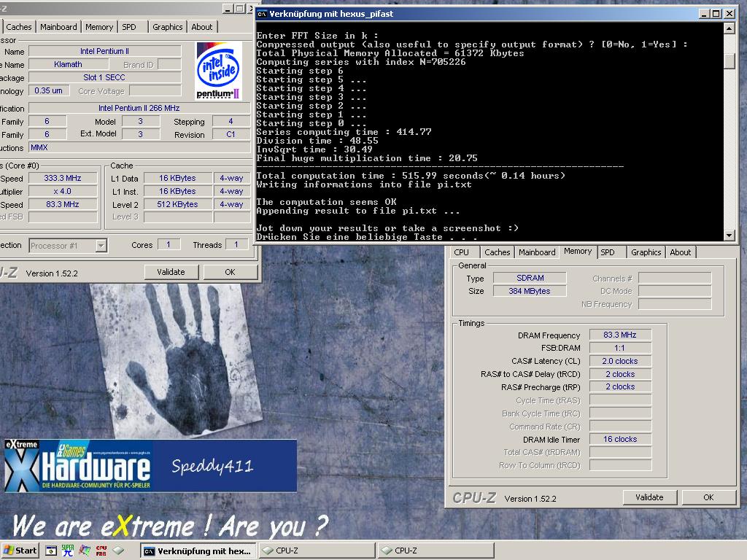Screen dimensions: 747x560
Task: Open Caches tab in left CPU-Z window
Action: click(18, 27)
